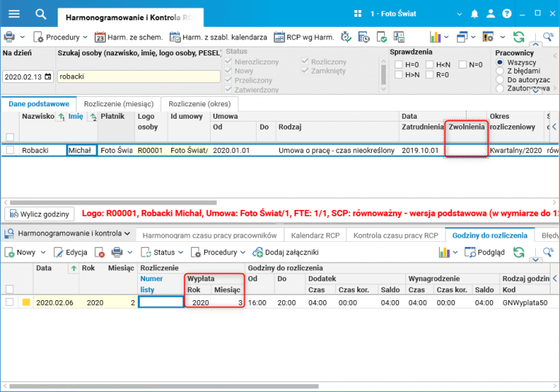This screenshot has height=392, width=560.
Task: Toggle the R=0 checkbox
Action: [x=429, y=74]
